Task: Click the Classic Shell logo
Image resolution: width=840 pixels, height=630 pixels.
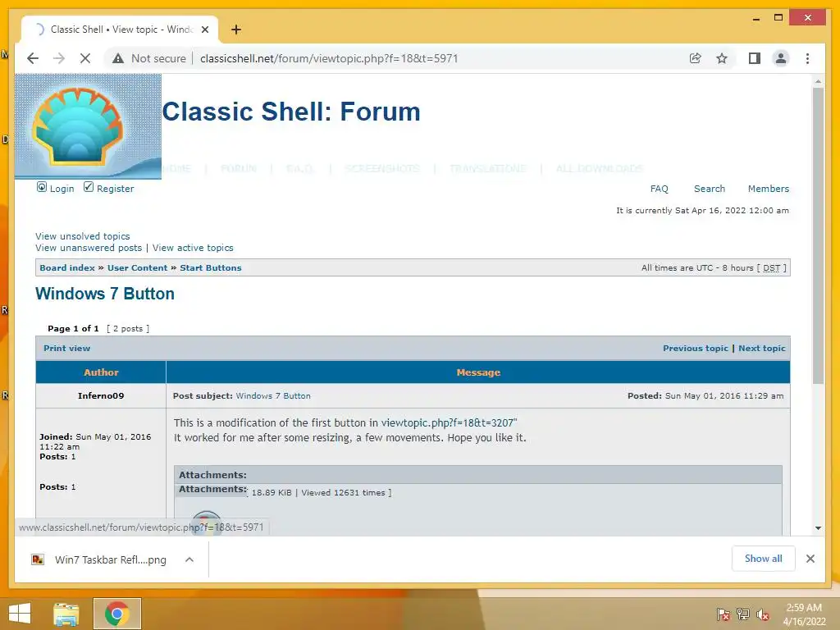Action: pyautogui.click(x=88, y=126)
